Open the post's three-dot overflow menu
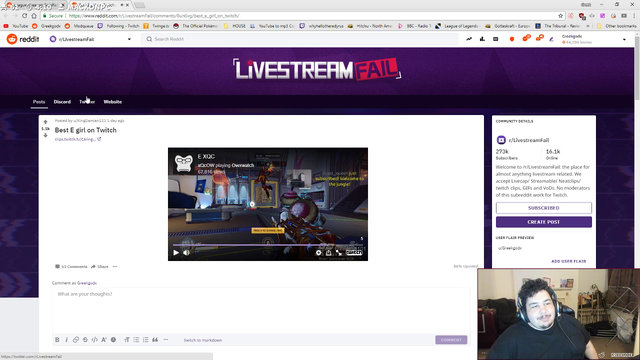This screenshot has width=640, height=360. coord(115,267)
